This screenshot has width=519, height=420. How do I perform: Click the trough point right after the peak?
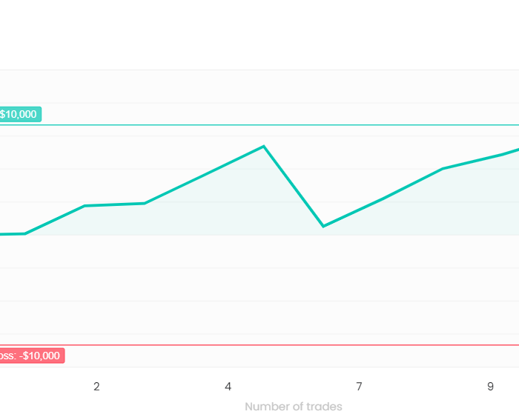[323, 227]
